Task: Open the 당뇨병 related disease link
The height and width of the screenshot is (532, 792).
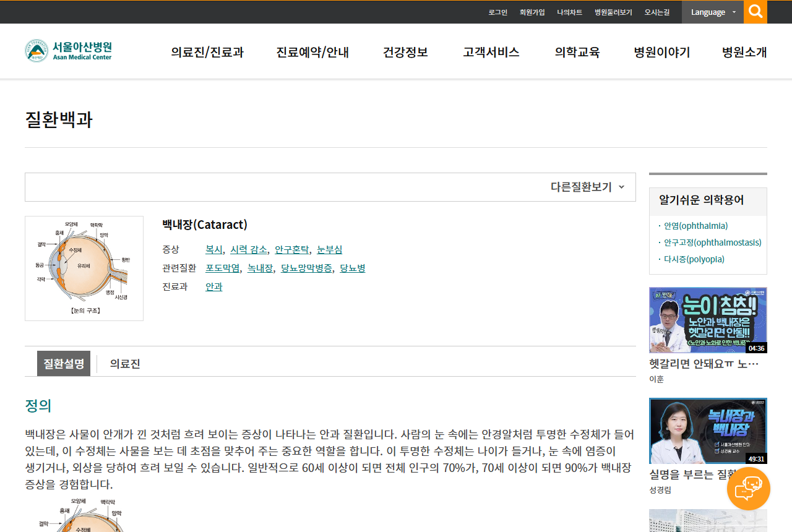Action: point(353,268)
